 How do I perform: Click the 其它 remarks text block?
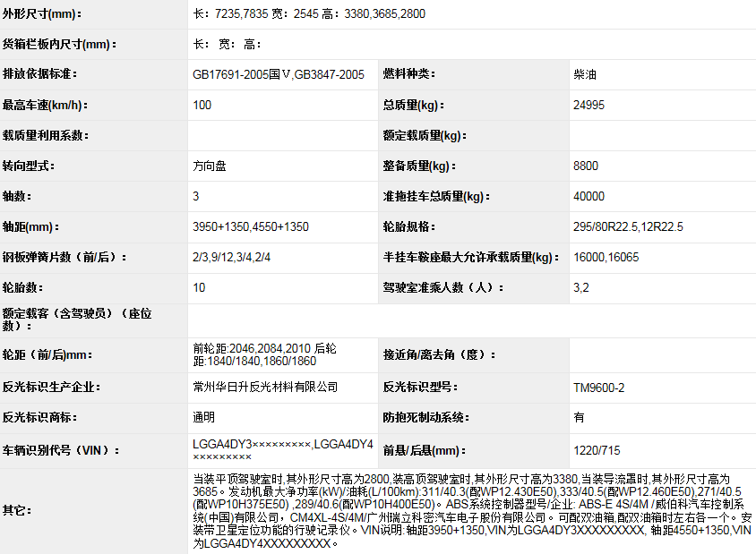click(471, 510)
